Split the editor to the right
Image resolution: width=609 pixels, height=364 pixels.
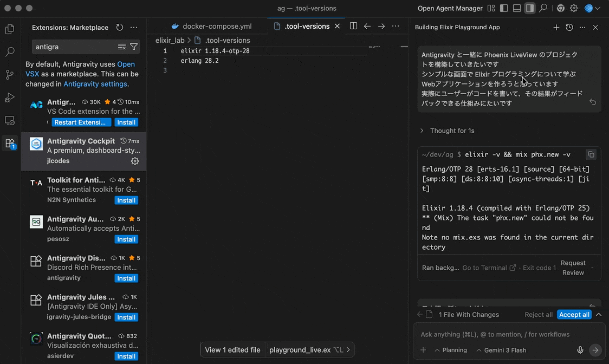pos(353,26)
